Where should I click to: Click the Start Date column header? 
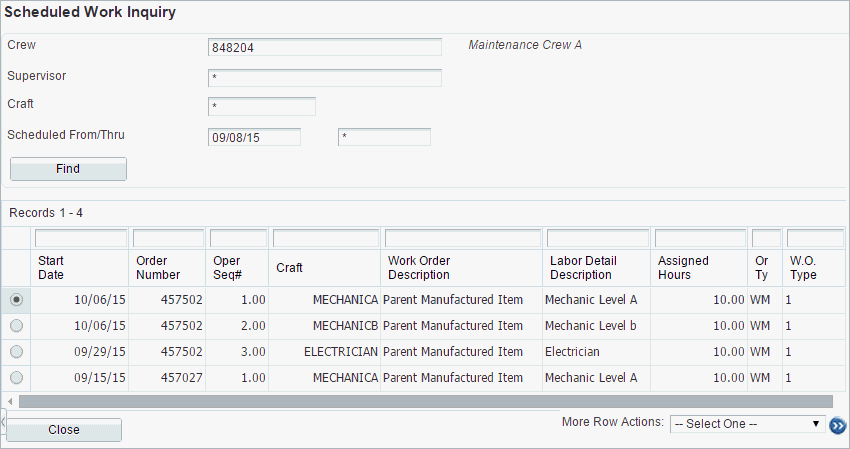[x=51, y=267]
